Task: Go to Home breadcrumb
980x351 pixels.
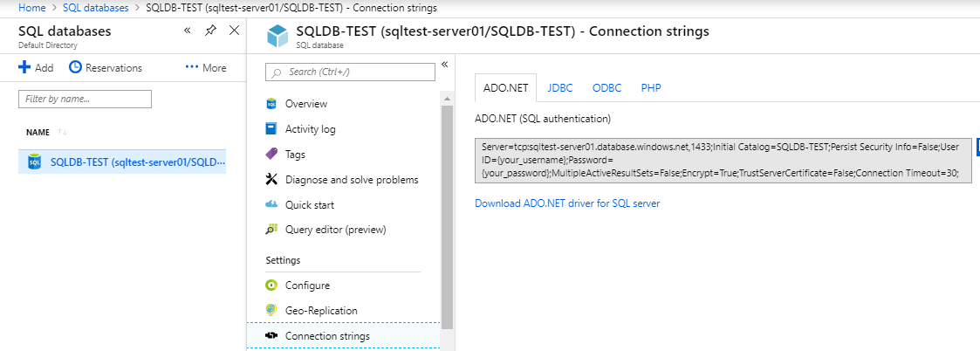Action: pyautogui.click(x=32, y=8)
